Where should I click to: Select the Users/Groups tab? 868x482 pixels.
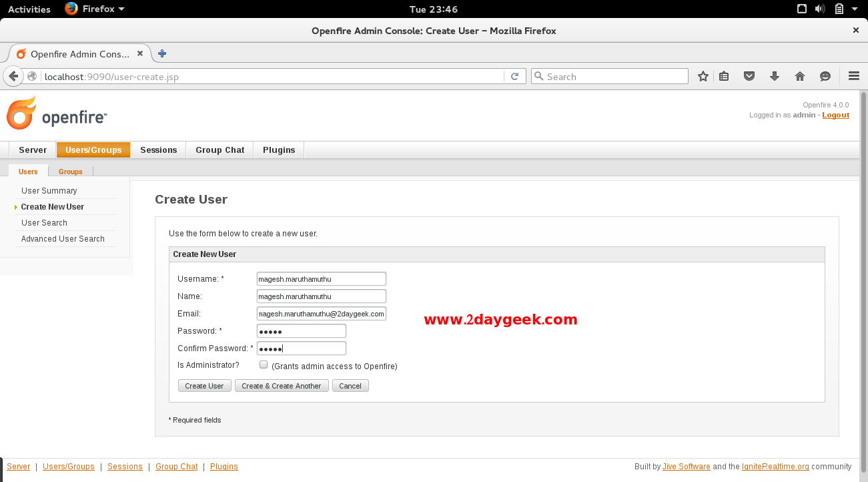93,150
